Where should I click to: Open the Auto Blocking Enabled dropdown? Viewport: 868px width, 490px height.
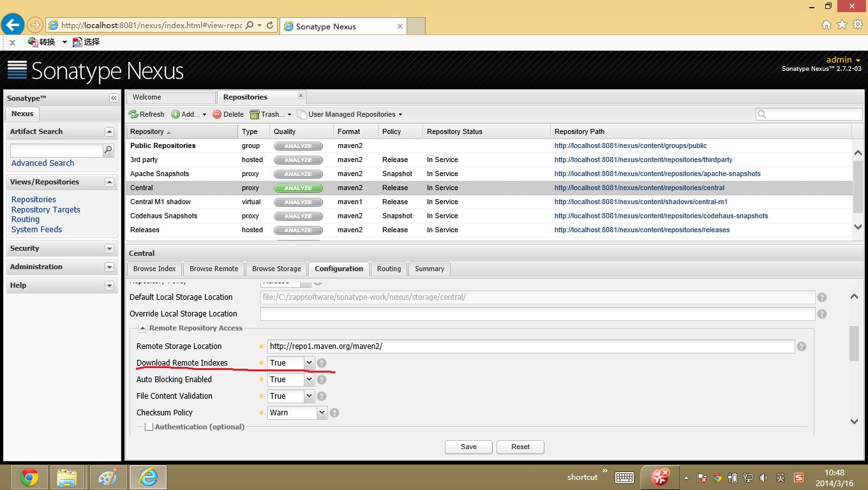click(310, 380)
